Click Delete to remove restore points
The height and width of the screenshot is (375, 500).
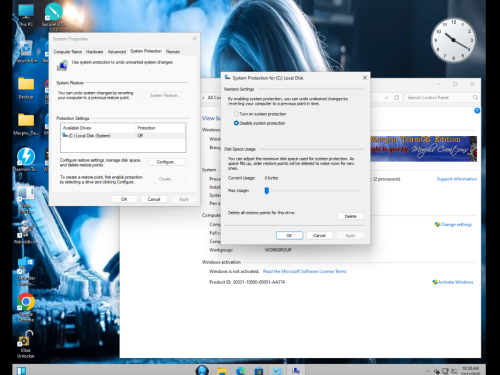coord(351,216)
